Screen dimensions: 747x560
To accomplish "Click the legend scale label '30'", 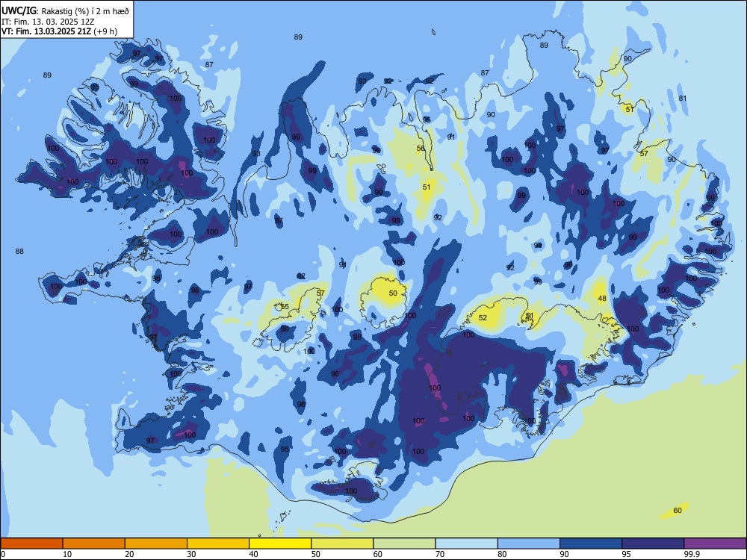I will tap(191, 554).
